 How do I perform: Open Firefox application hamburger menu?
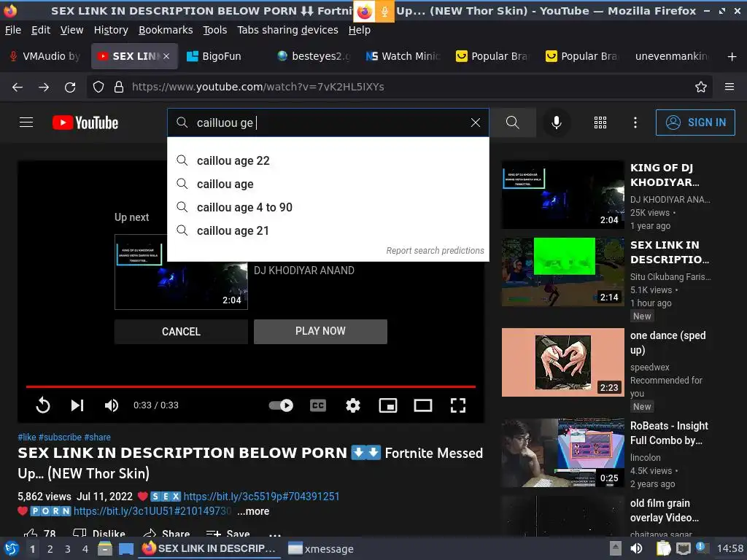coord(729,87)
